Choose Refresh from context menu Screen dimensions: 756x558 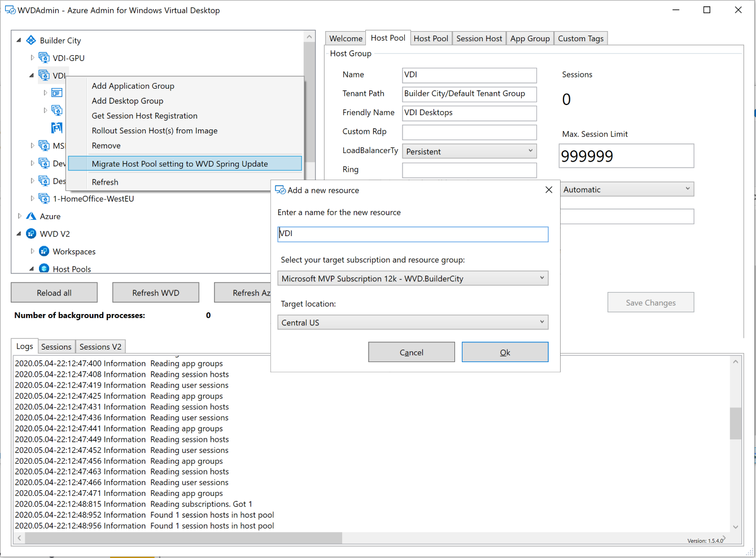(105, 182)
